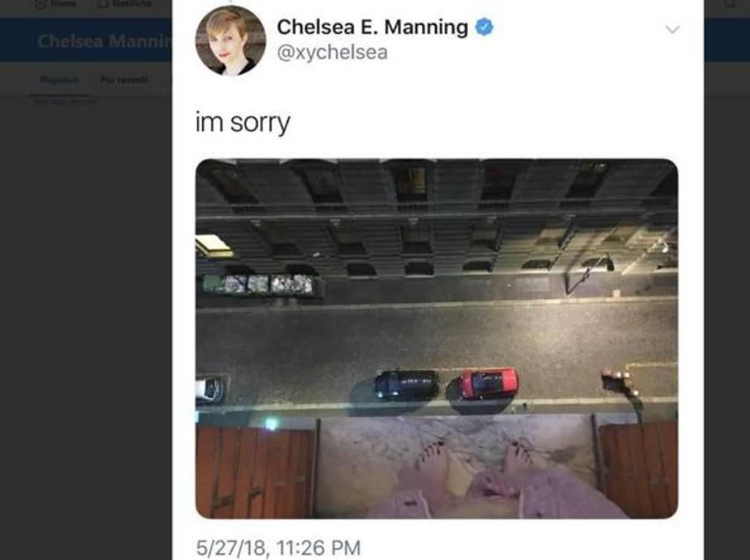The height and width of the screenshot is (560, 750).
Task: Click the search icon at top right
Action: 730,4
